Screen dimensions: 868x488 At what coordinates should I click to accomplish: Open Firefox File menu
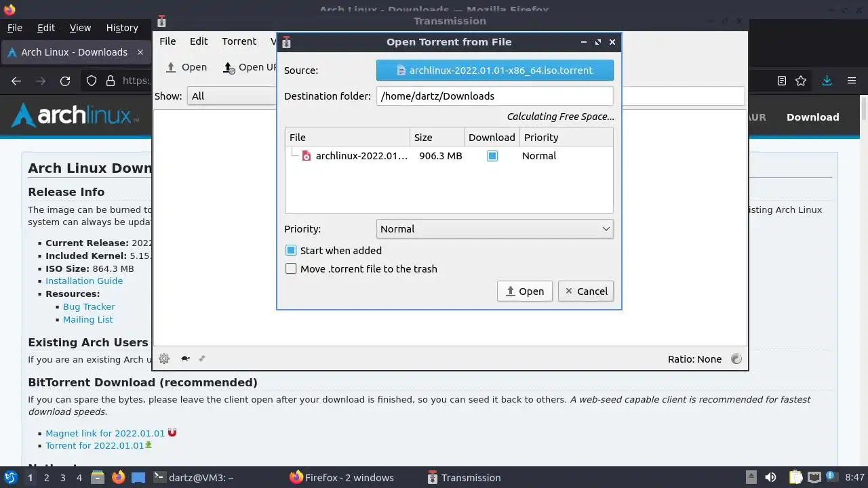[14, 28]
